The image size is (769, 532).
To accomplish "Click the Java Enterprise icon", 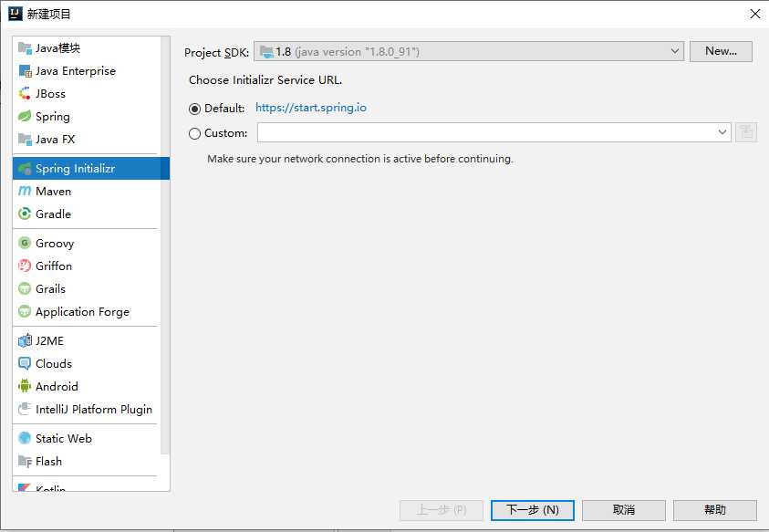I will pyautogui.click(x=25, y=70).
